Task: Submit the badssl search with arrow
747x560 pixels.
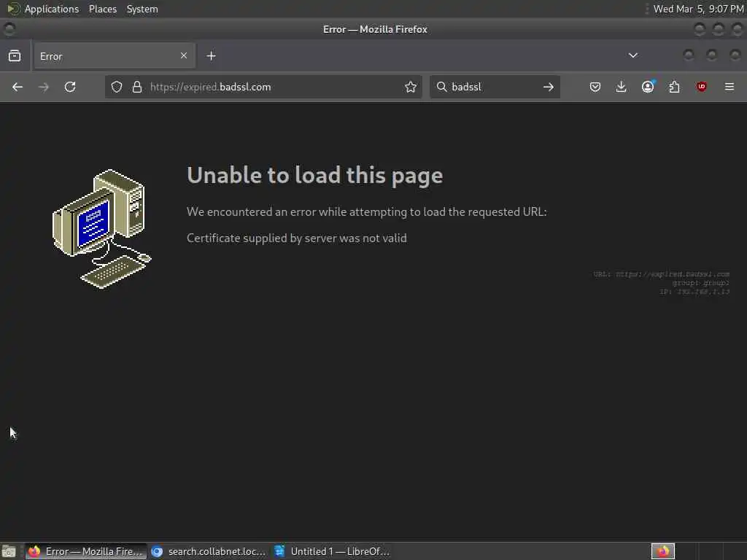Action: pos(549,87)
